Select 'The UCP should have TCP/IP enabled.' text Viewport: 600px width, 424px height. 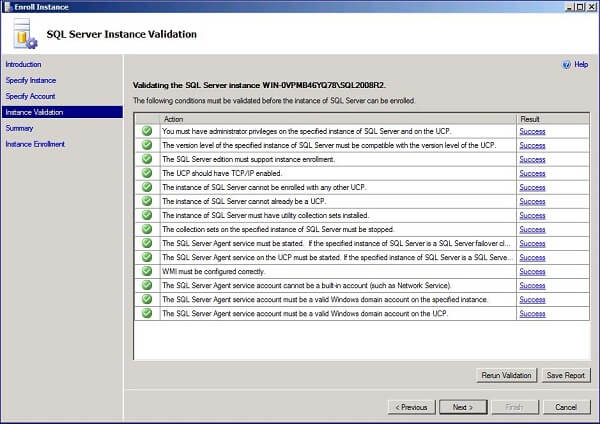[x=222, y=173]
